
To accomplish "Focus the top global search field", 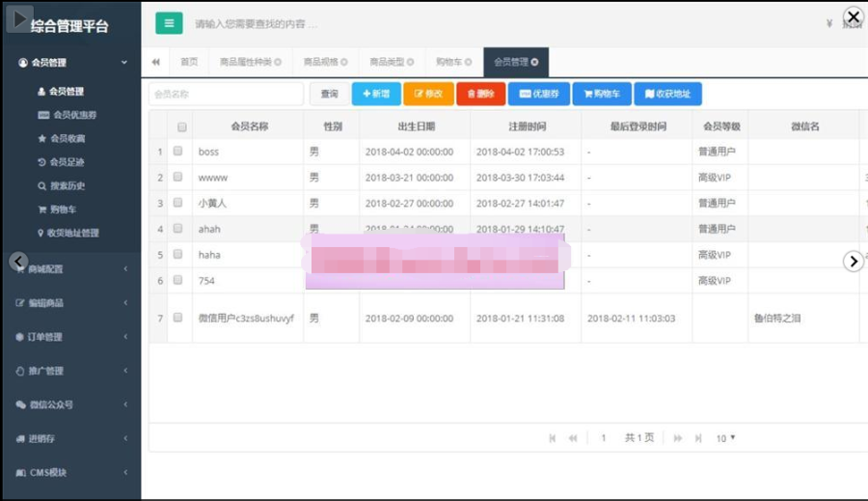I will coord(257,24).
